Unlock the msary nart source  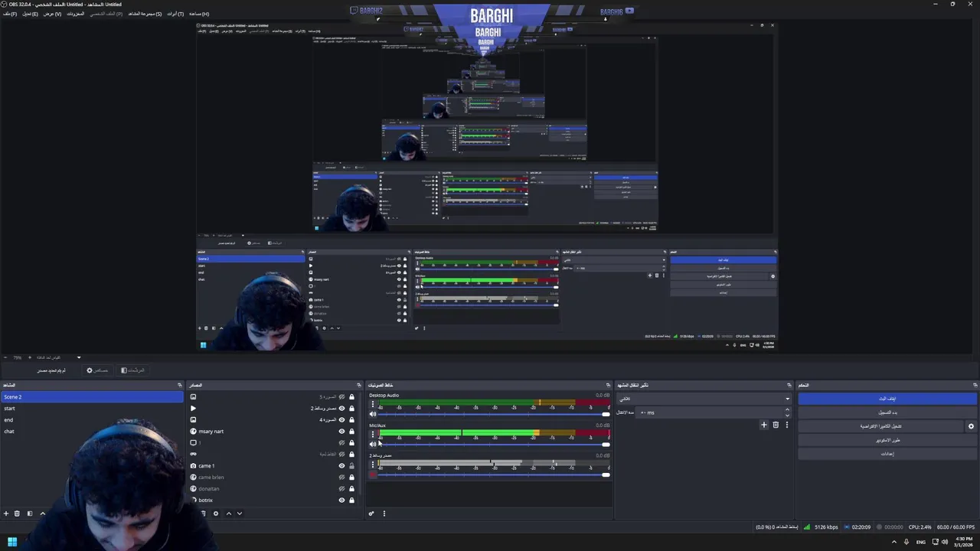(x=351, y=431)
